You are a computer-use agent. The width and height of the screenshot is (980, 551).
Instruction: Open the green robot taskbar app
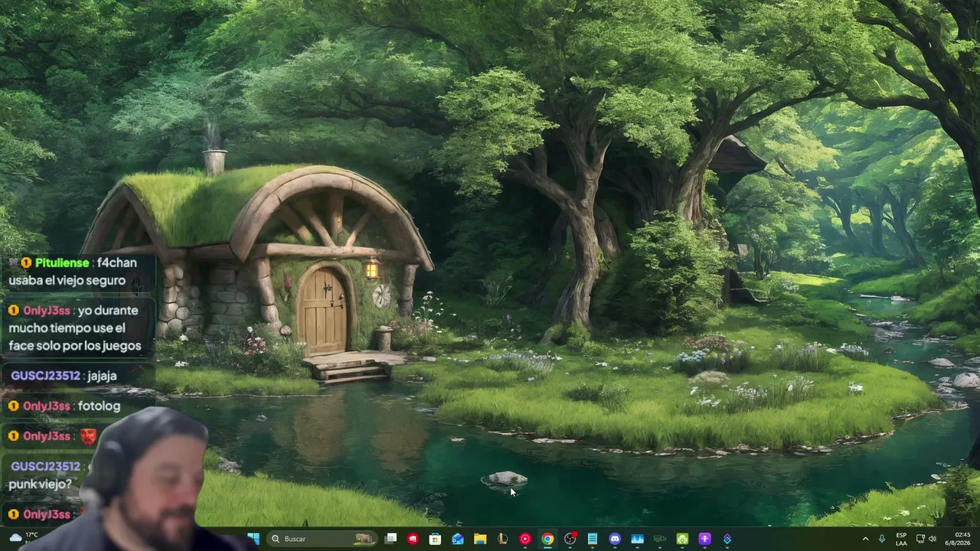click(682, 539)
